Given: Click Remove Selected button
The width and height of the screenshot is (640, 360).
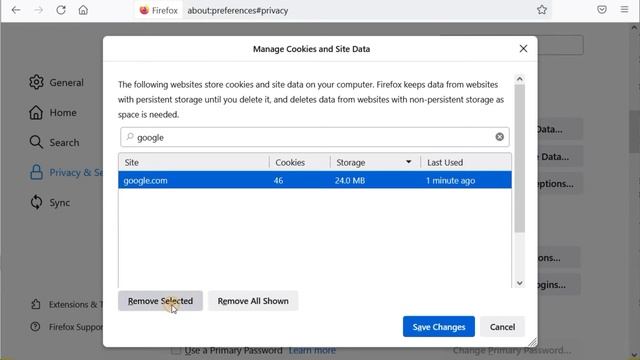Looking at the screenshot, I should pos(160,301).
